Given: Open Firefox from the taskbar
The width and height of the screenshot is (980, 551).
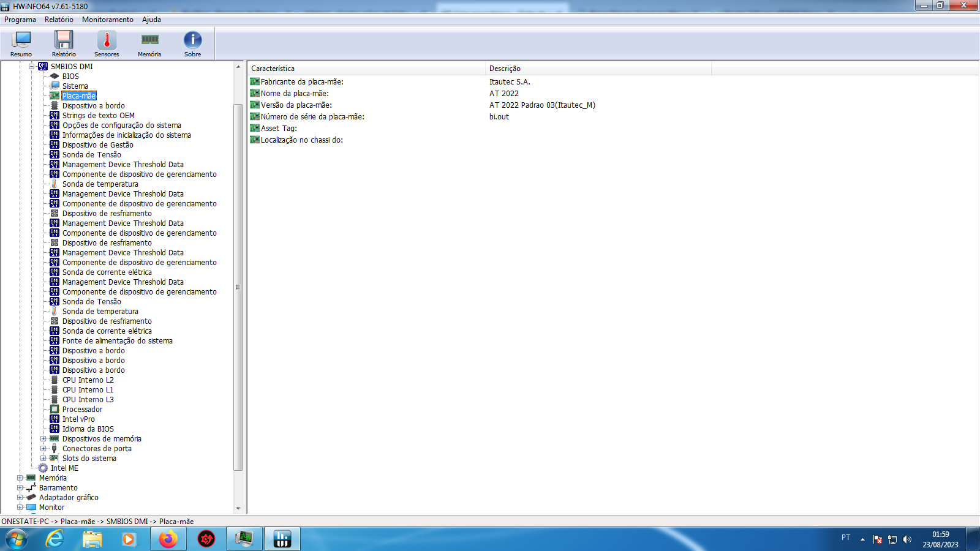Looking at the screenshot, I should 168,539.
